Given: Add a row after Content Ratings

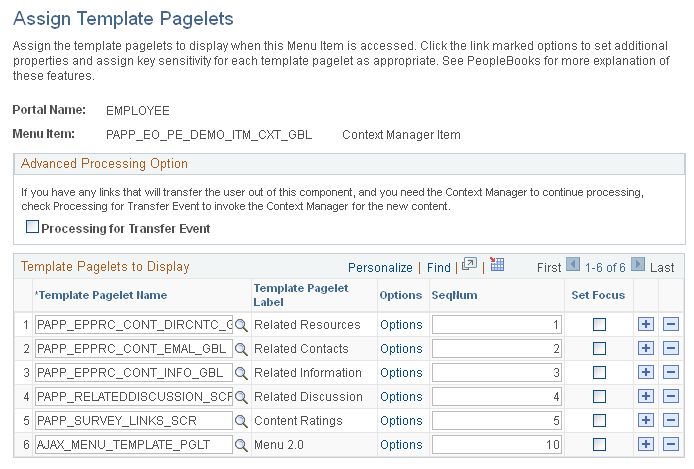Looking at the screenshot, I should [646, 420].
